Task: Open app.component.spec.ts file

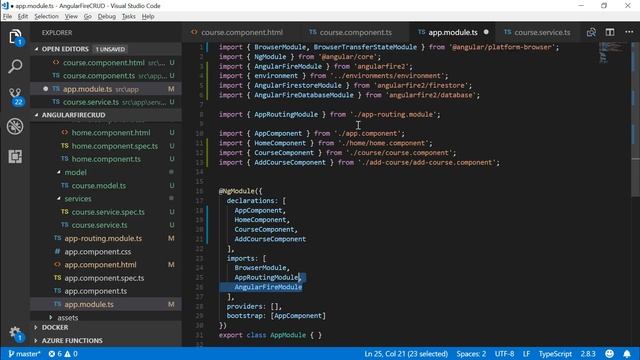Action: 106,278
